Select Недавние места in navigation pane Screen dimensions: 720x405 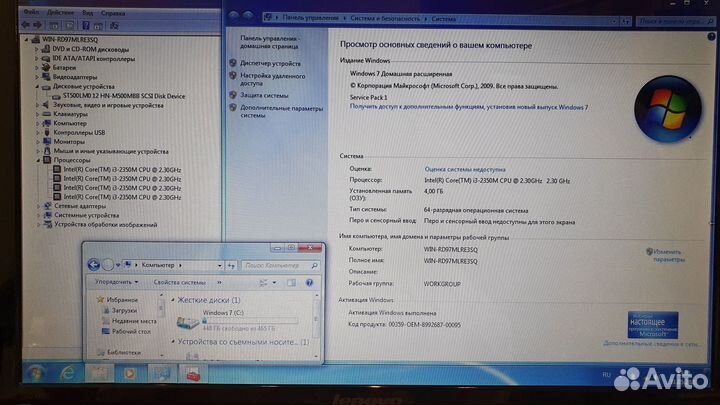134,321
